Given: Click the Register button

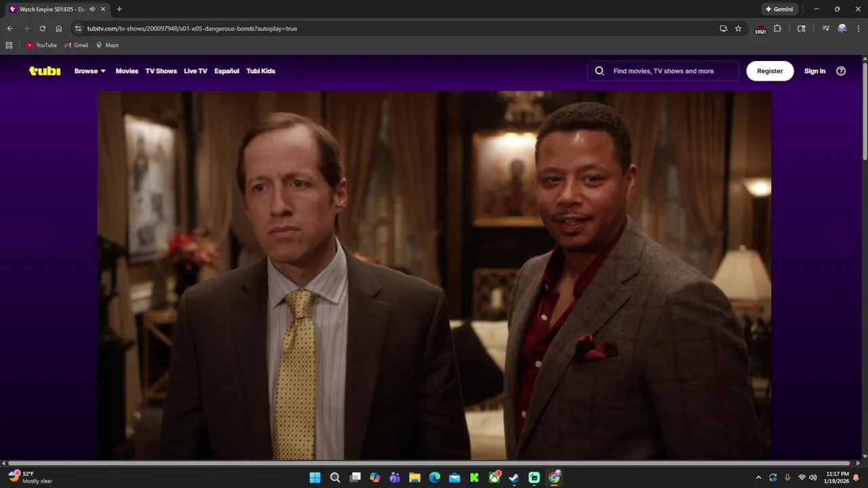Looking at the screenshot, I should pyautogui.click(x=770, y=71).
